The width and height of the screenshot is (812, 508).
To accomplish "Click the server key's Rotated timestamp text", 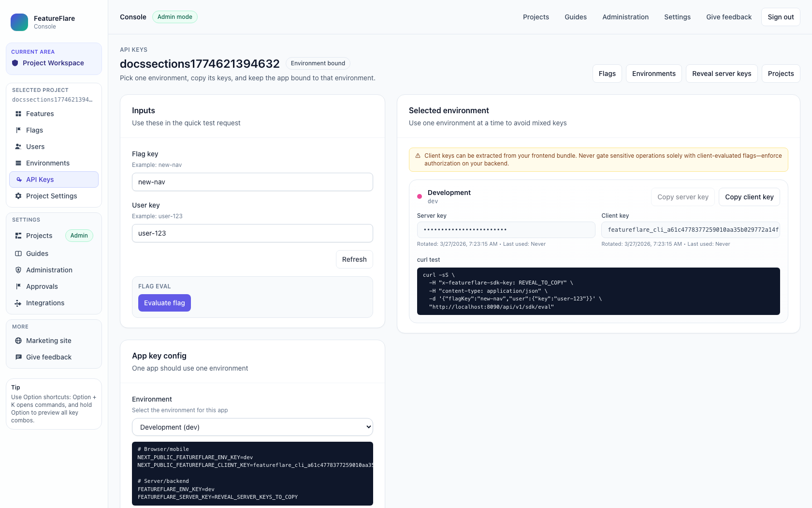I will (x=457, y=244).
